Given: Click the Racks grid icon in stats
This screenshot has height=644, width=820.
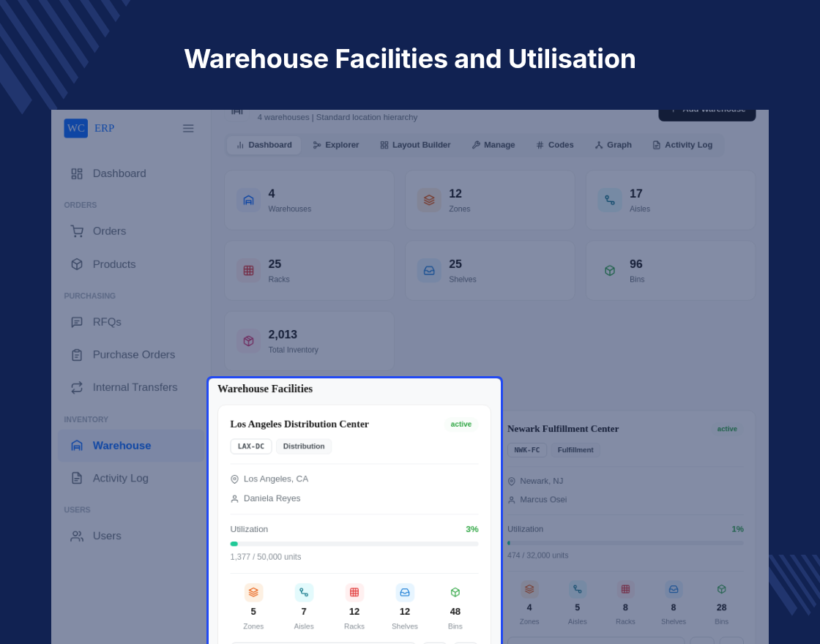Looking at the screenshot, I should [248, 271].
